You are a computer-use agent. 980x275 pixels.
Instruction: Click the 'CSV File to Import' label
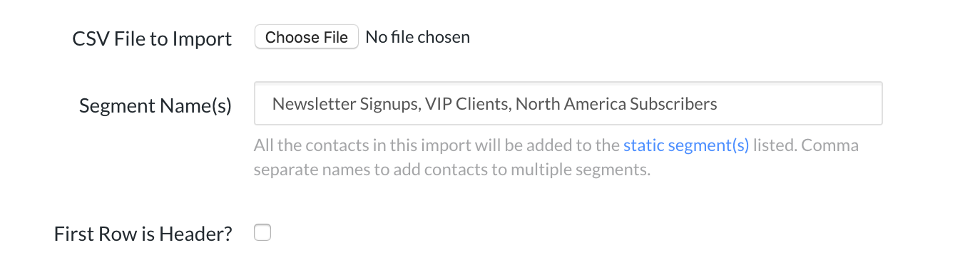[x=152, y=38]
